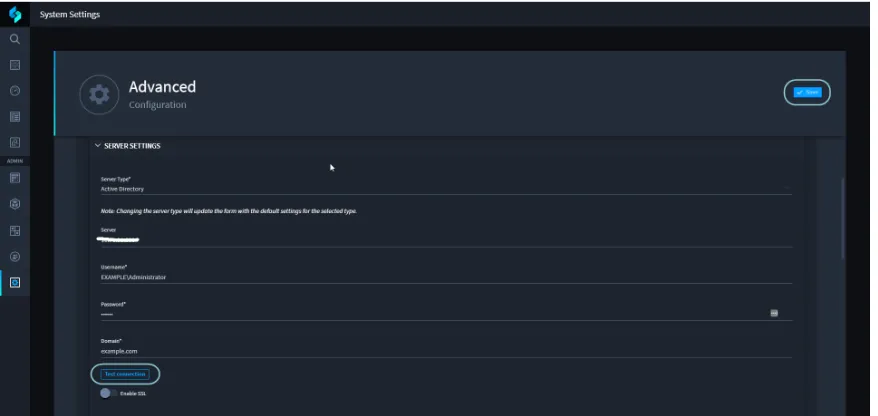Viewport: 878px width, 416px height.
Task: Select the highlighted system settings sidebar icon
Action: click(15, 283)
